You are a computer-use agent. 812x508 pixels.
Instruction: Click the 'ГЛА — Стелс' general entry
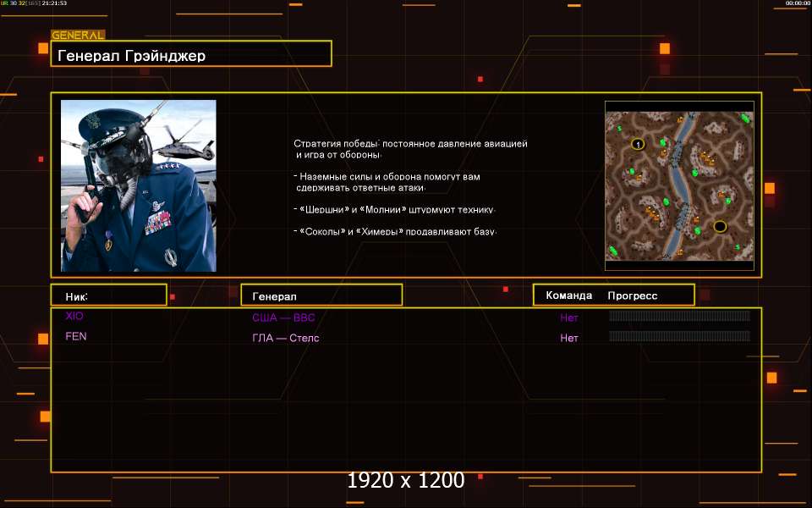click(x=286, y=339)
